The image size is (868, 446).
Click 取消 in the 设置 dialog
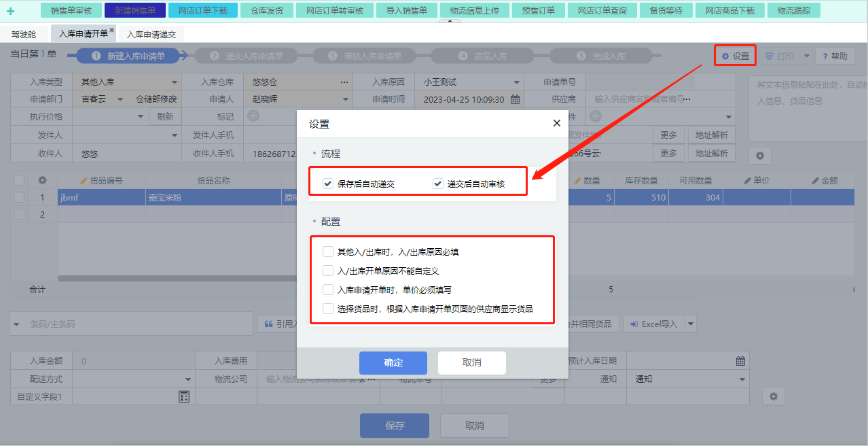[x=472, y=363]
